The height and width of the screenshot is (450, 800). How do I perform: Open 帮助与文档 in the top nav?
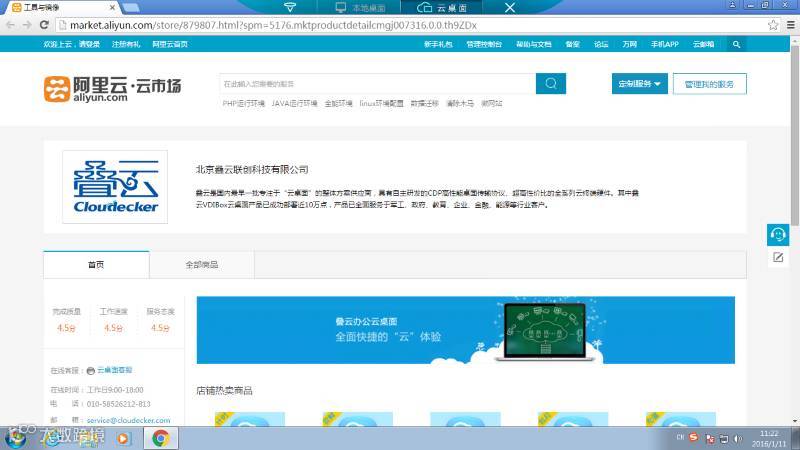(x=534, y=44)
